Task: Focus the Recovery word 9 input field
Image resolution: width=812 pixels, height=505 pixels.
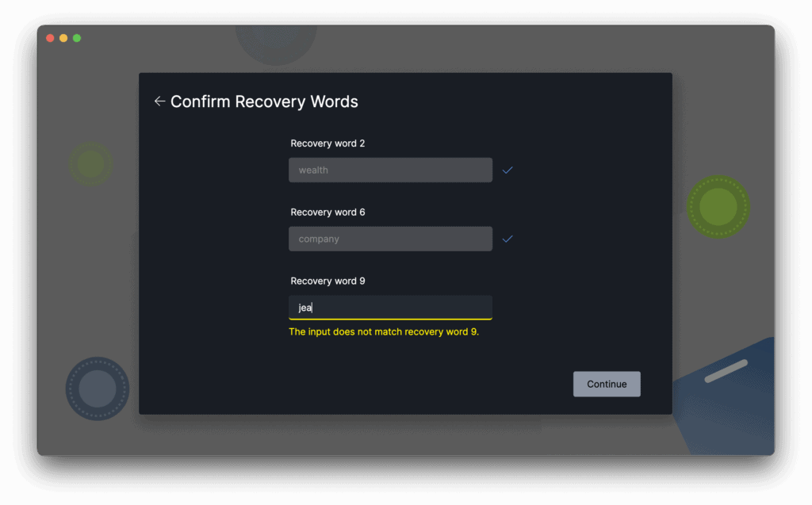Action: point(390,308)
